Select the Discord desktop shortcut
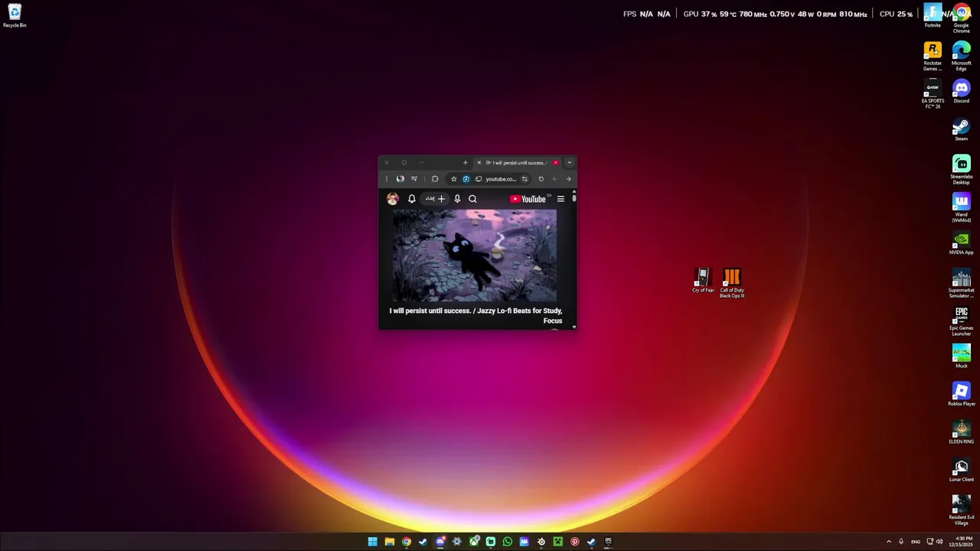 (961, 91)
